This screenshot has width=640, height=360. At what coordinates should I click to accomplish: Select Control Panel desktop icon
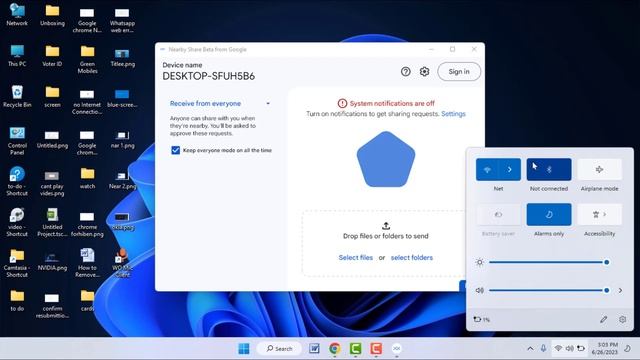click(x=17, y=141)
